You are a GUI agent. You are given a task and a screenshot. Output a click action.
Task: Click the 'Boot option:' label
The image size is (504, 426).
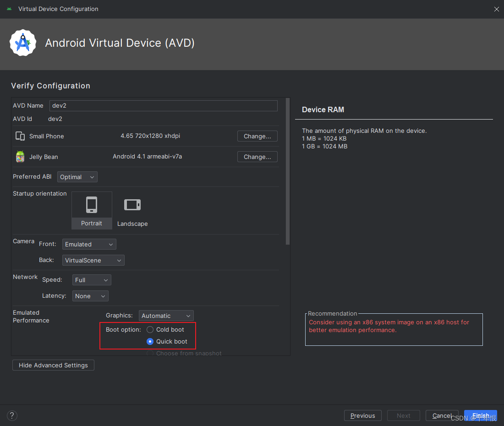click(123, 330)
